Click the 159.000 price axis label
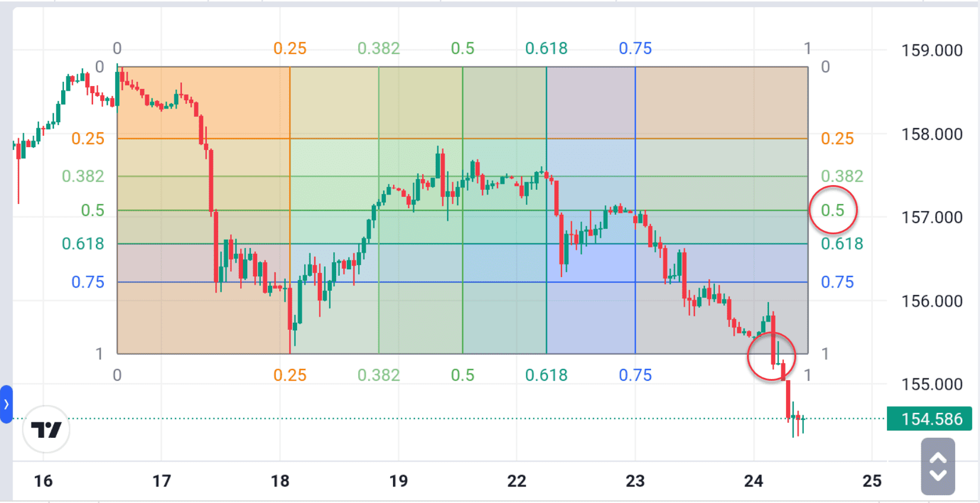Viewport: 980px width, 503px height. pos(932,50)
